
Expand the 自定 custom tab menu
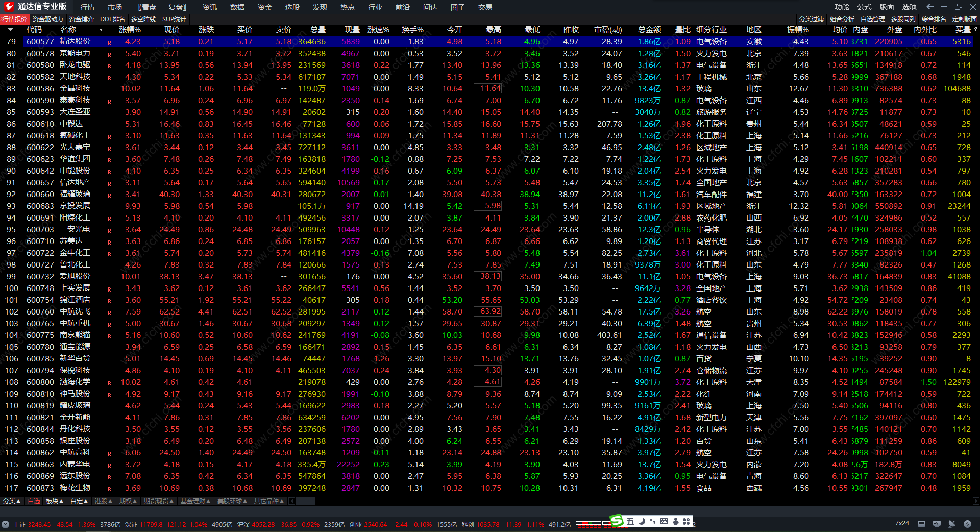pos(79,501)
